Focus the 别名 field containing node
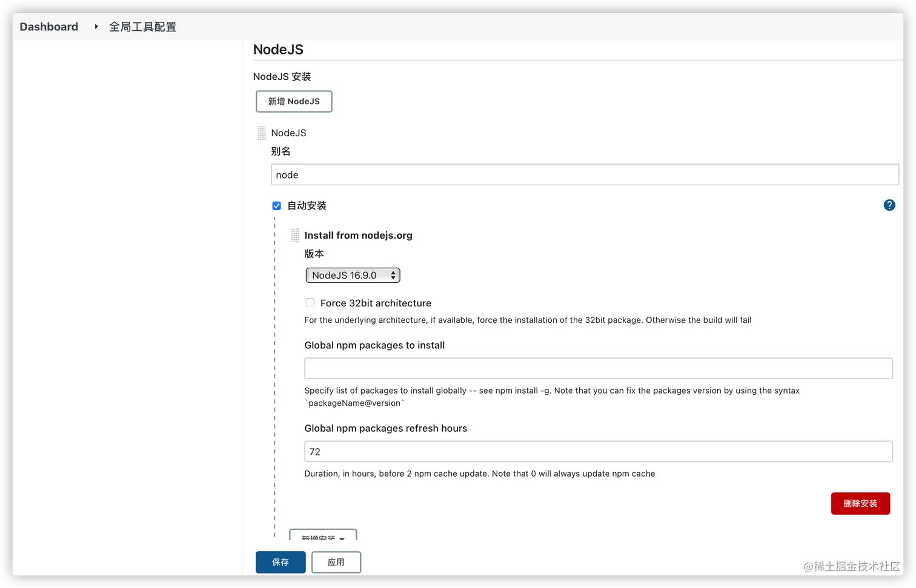This screenshot has height=588, width=916. [585, 174]
